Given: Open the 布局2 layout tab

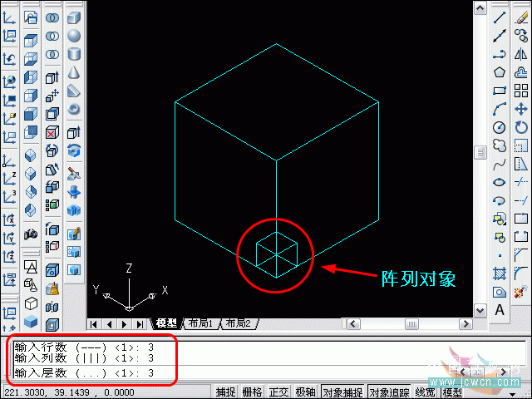Looking at the screenshot, I should coord(237,323).
